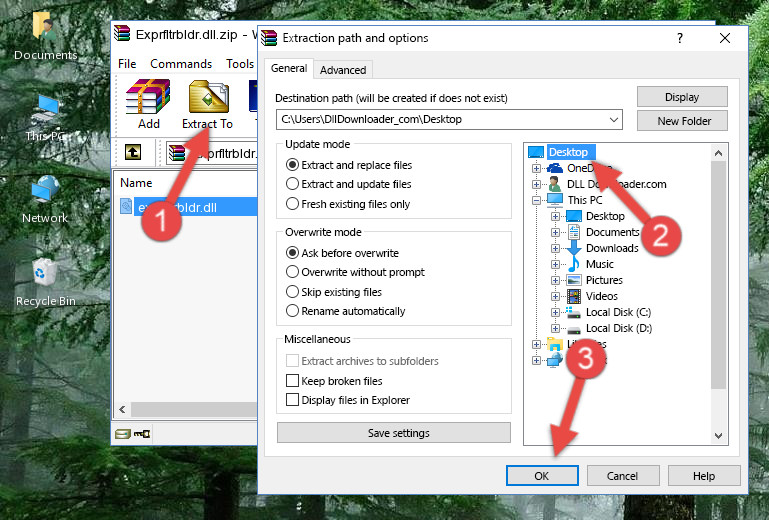Select the DLL file icon in the list
The image size is (769, 520).
126,207
